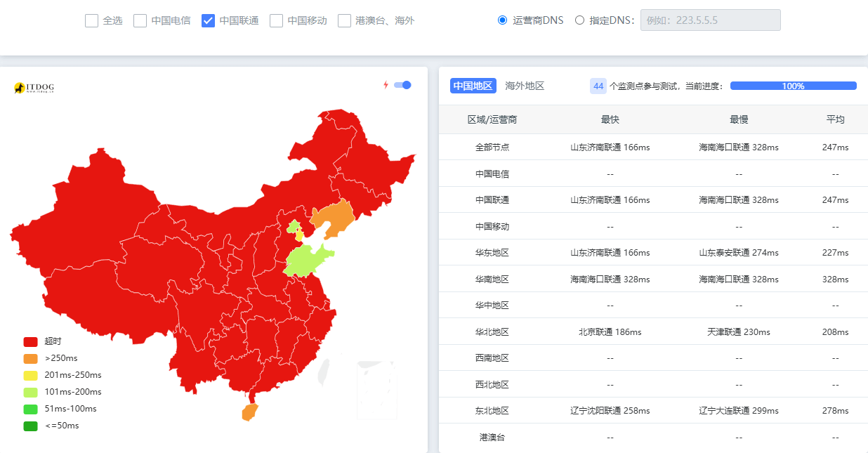Screen dimensions: 868x453
Task: Click the custom DNS input field
Action: (710, 20)
